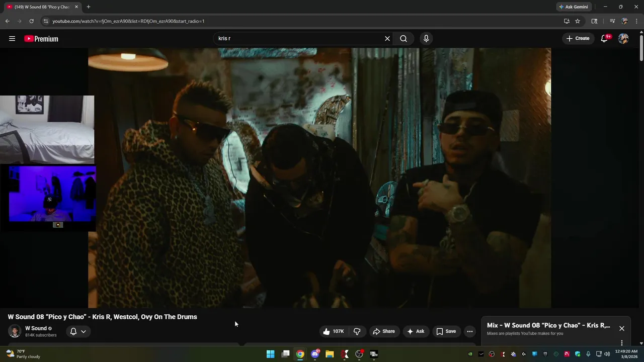This screenshot has width=644, height=362.
Task: Open Google Lens search icon
Action: (x=594, y=21)
